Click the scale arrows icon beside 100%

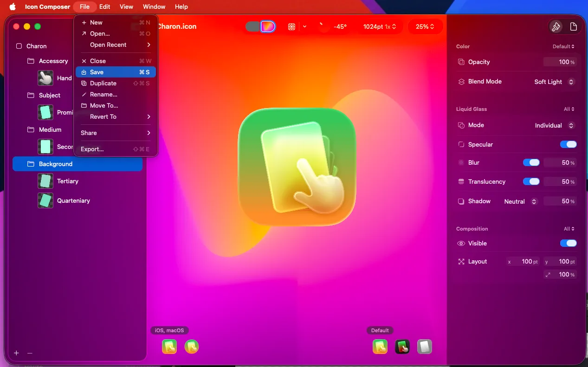point(548,275)
